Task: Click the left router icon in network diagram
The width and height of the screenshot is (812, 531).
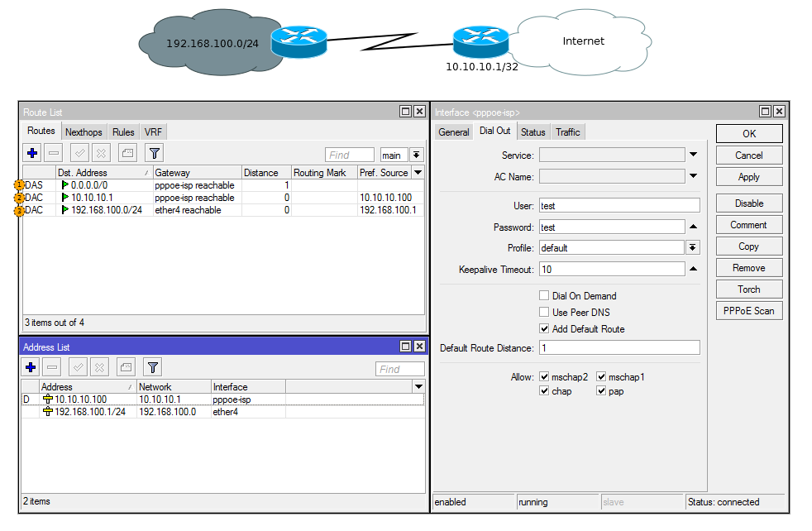Action: click(x=299, y=41)
